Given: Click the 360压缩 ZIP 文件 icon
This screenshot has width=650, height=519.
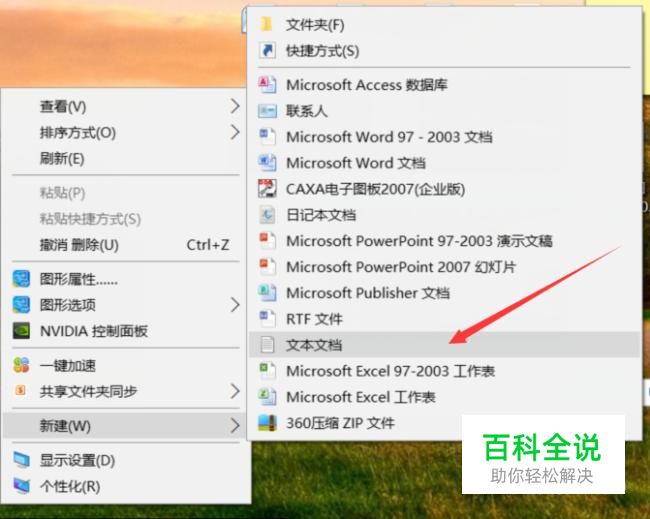Looking at the screenshot, I should click(x=267, y=423).
